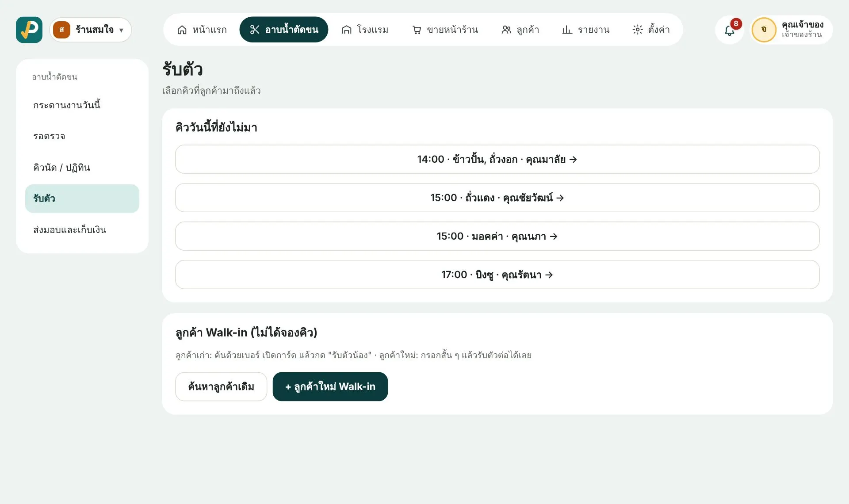This screenshot has width=849, height=504.
Task: Select the อาบน้ำตัดขน grooming tab
Action: coord(284,30)
